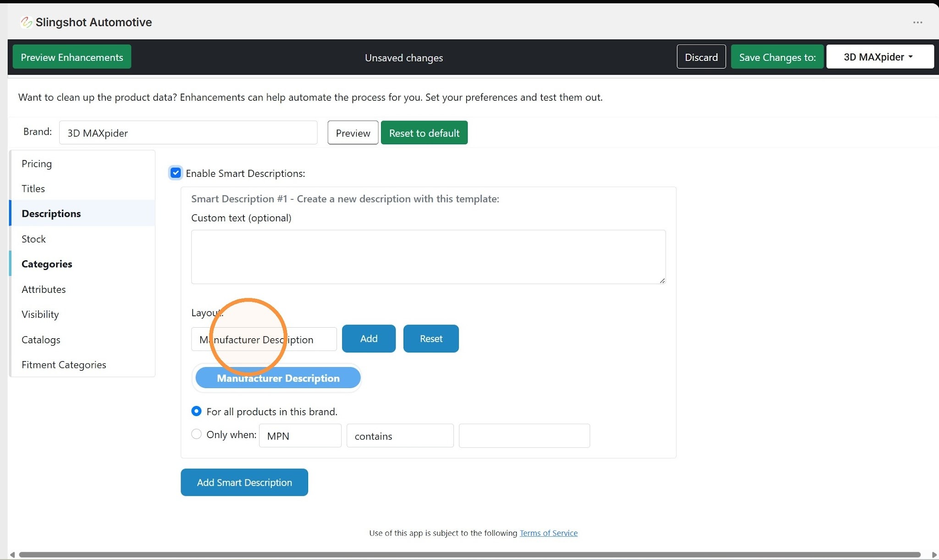Click Save Changes to button
This screenshot has width=939, height=560.
point(777,57)
